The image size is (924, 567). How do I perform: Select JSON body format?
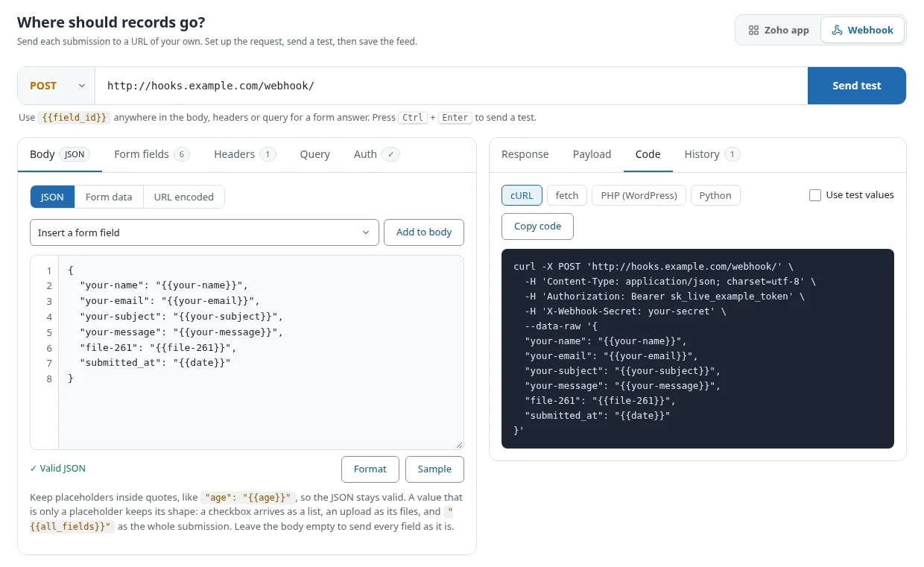point(52,197)
